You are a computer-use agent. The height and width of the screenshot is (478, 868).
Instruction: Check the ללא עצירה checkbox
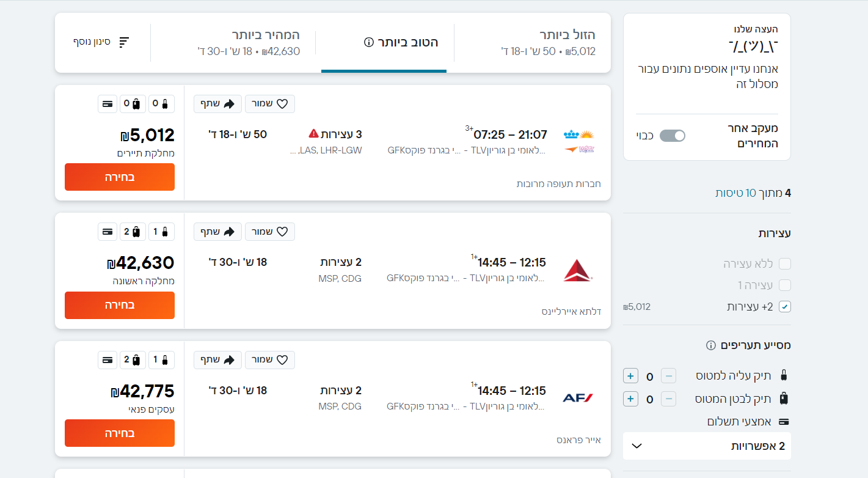785,264
